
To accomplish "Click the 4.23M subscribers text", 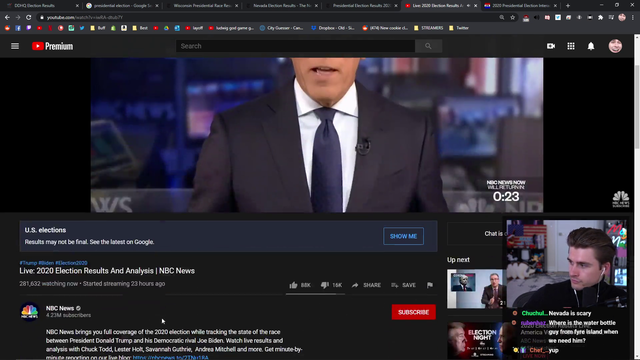I will point(68,315).
